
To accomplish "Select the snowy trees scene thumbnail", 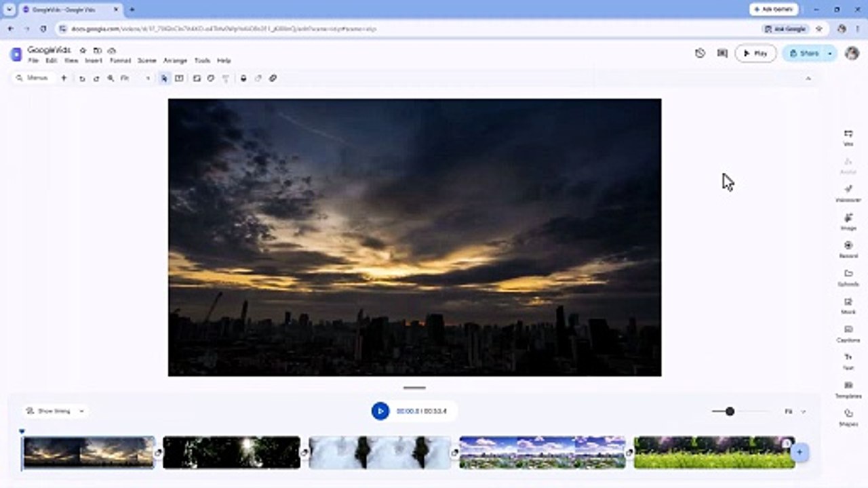I will pos(380,452).
